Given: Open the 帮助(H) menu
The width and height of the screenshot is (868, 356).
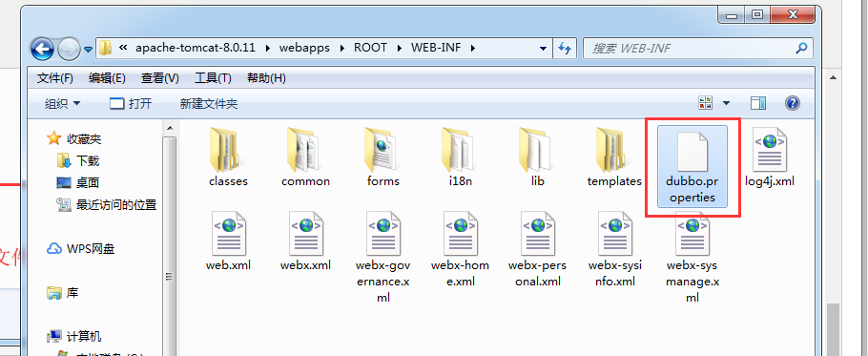Looking at the screenshot, I should [x=266, y=78].
